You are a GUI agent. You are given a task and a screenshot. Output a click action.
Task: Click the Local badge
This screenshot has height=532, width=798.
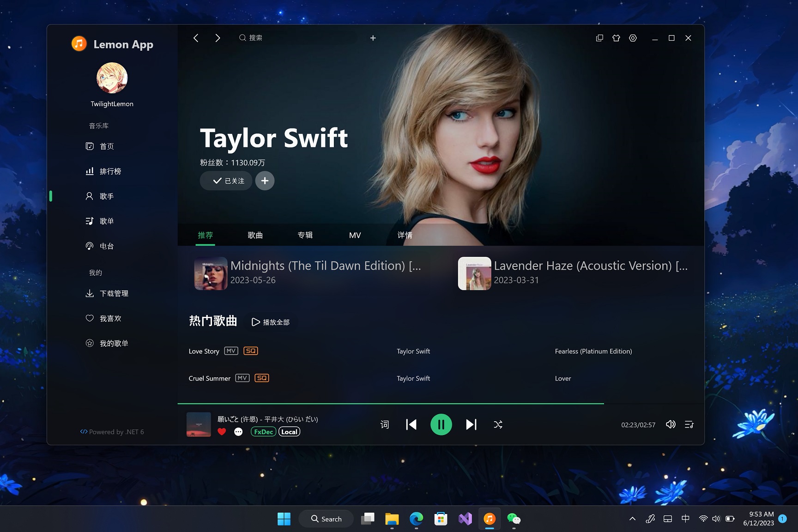tap(290, 432)
